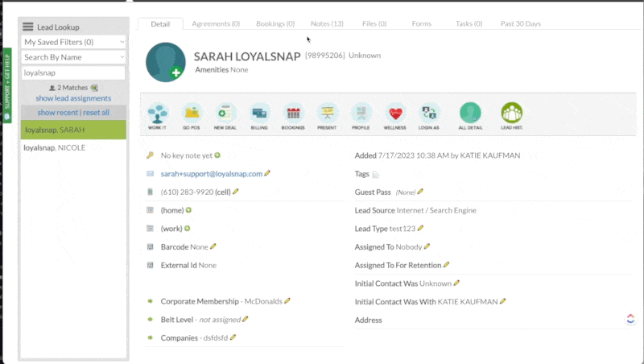Click the loyalsnap search input field
Image resolution: width=644 pixels, height=364 pixels.
[73, 72]
